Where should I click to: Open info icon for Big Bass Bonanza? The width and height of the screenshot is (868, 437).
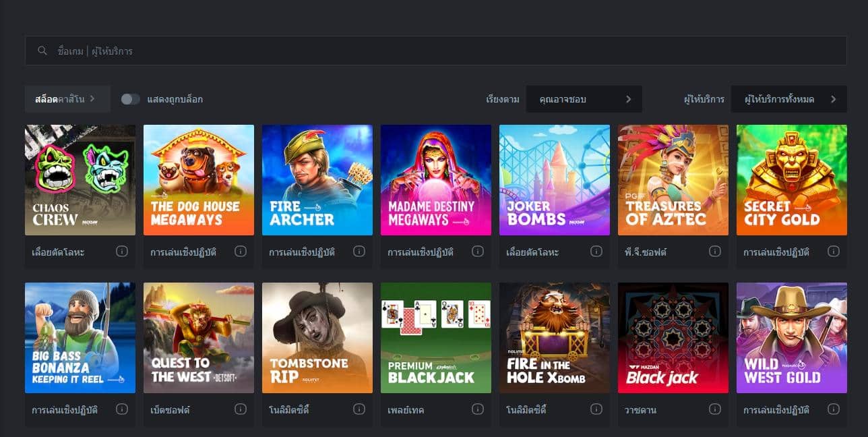coord(122,409)
